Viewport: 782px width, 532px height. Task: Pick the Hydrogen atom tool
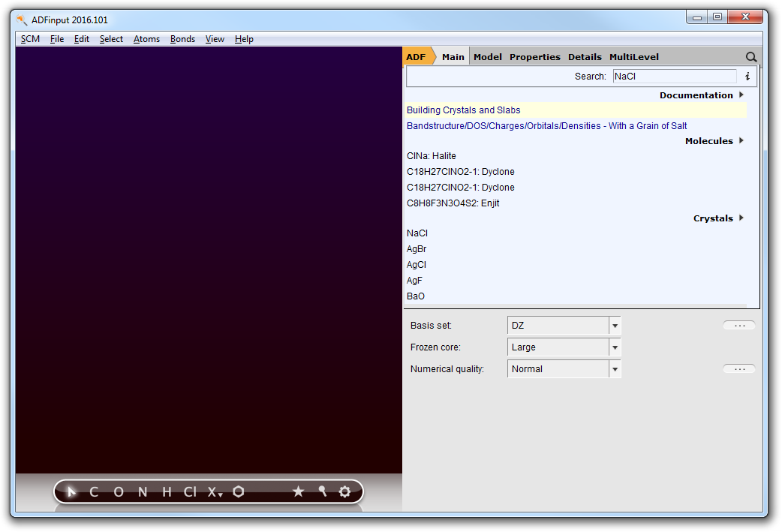point(167,492)
